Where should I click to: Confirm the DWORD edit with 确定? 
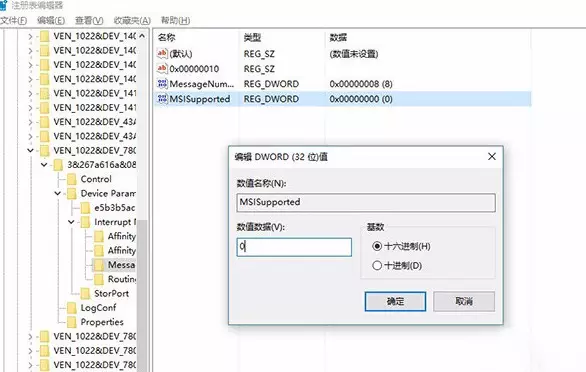coord(395,301)
